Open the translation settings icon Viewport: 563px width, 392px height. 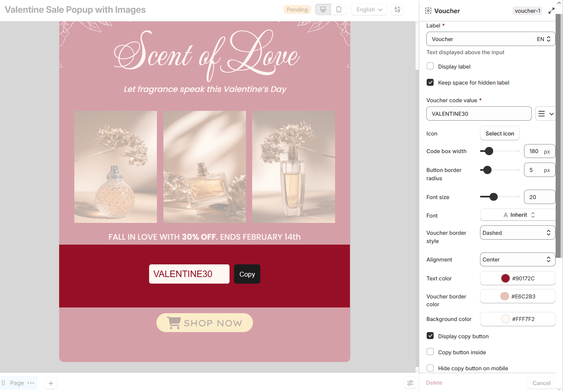tap(398, 9)
